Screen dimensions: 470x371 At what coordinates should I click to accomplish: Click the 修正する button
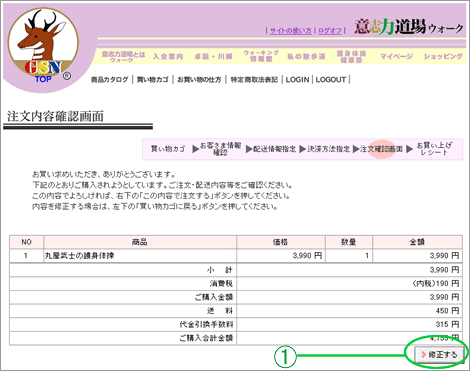coord(439,355)
